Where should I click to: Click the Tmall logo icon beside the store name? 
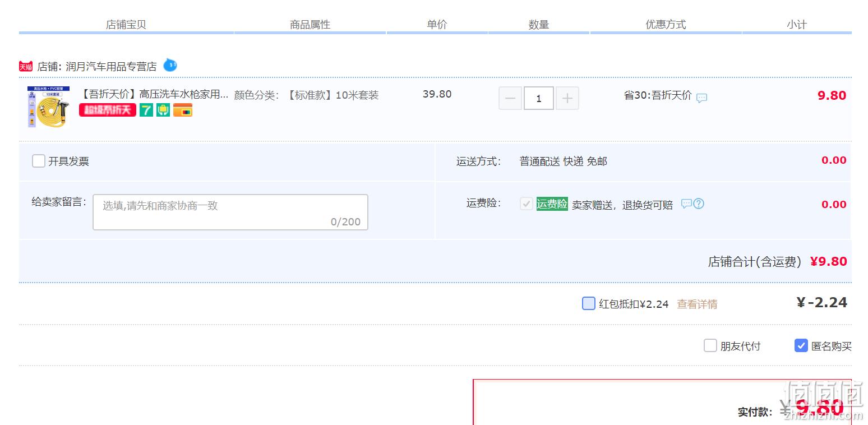click(26, 67)
